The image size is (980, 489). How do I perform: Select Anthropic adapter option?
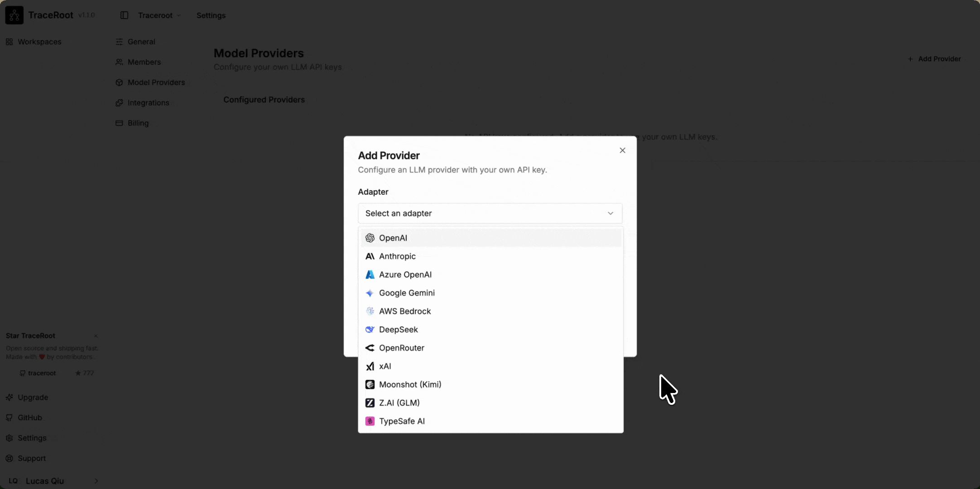click(491, 256)
